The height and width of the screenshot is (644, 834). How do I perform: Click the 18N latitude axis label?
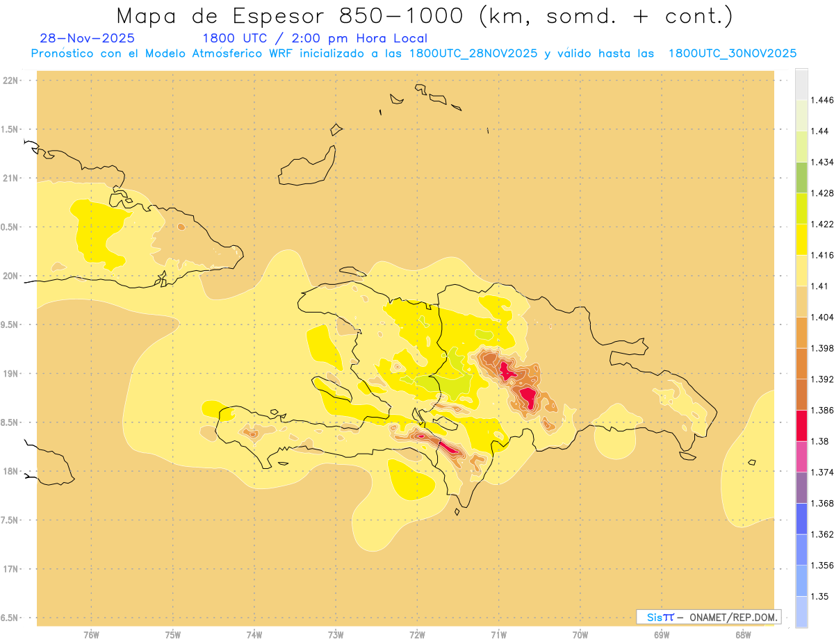coord(10,471)
